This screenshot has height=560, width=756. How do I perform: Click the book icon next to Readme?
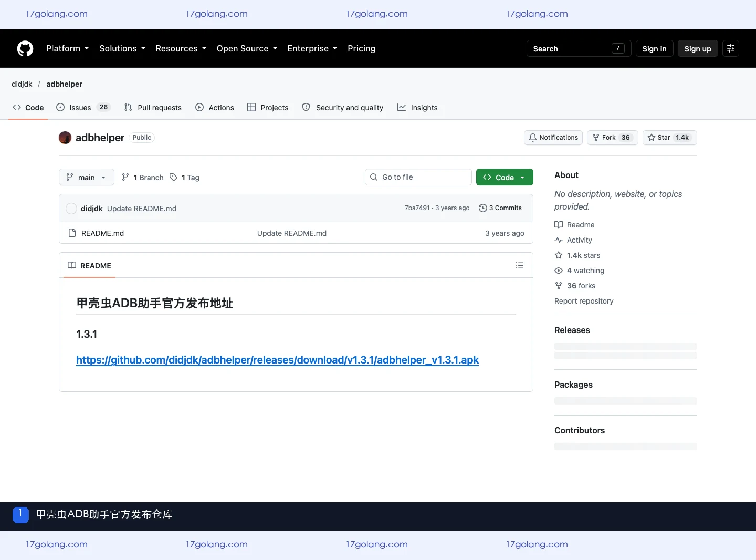[x=559, y=225]
